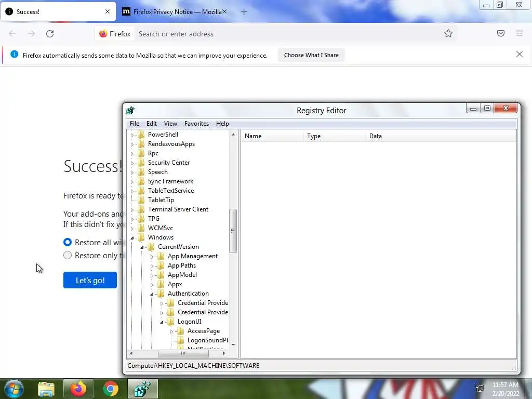Select the TableTextService key

[170, 191]
